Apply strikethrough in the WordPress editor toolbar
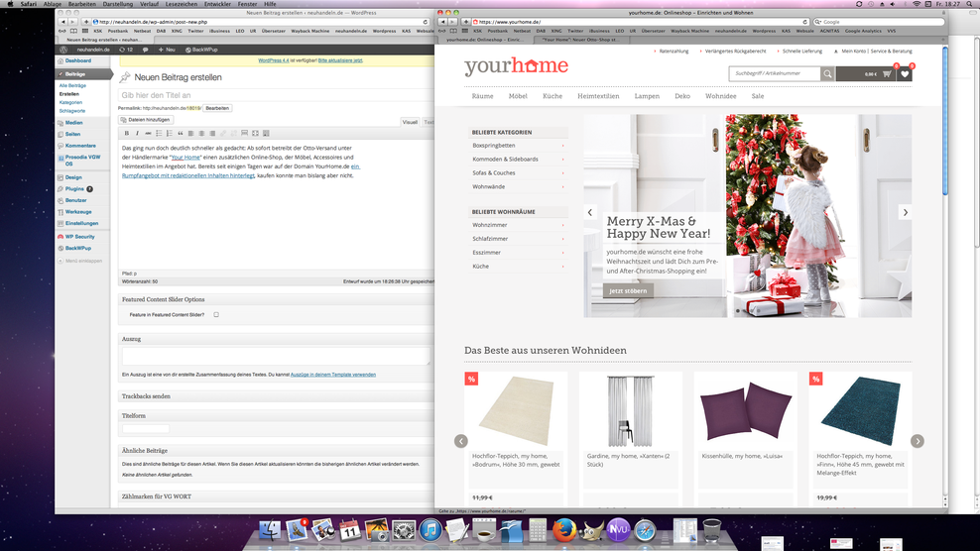Screen dimensions: 980x551 (x=148, y=133)
